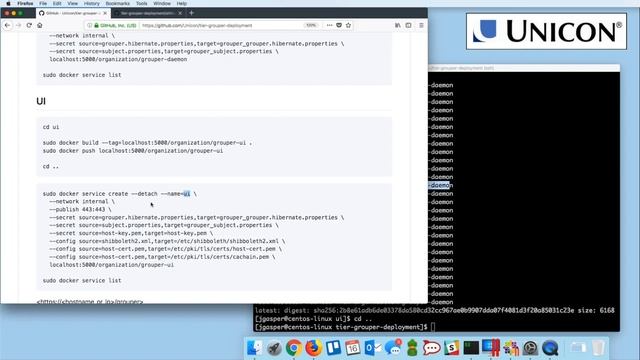
Task: Click the 'UI' section heading
Action: (x=41, y=101)
